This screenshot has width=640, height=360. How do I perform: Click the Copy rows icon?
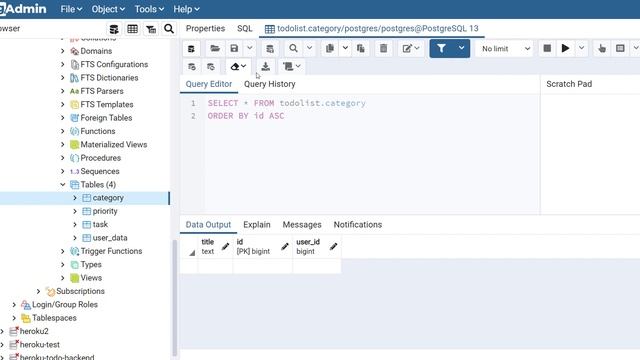[x=330, y=49]
